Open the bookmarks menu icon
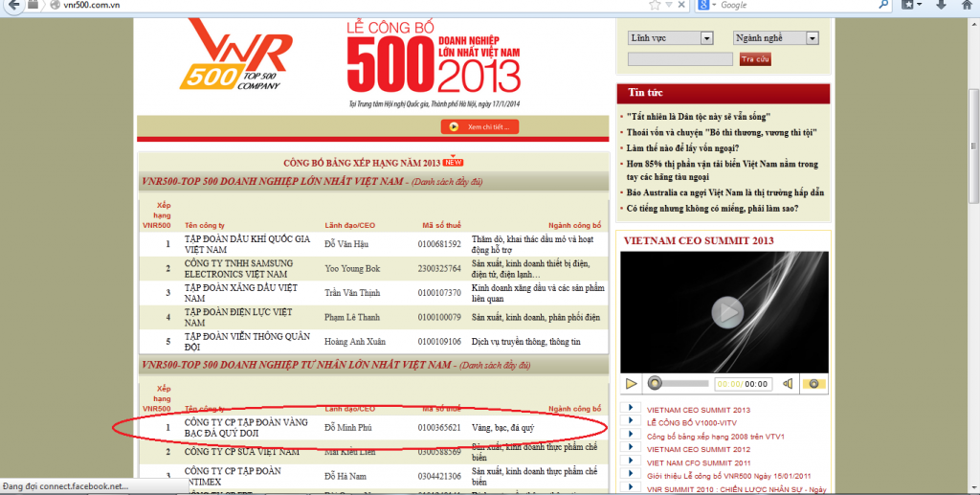 (x=911, y=5)
